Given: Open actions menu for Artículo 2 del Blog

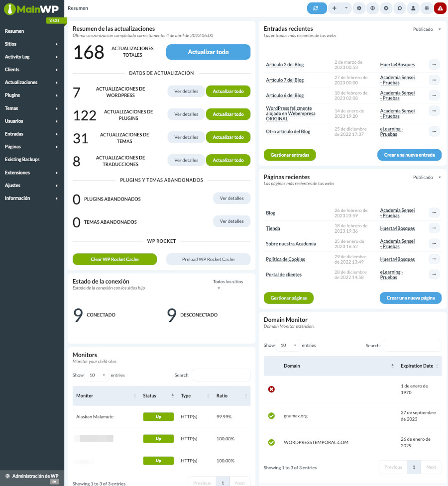Looking at the screenshot, I should click(x=434, y=65).
